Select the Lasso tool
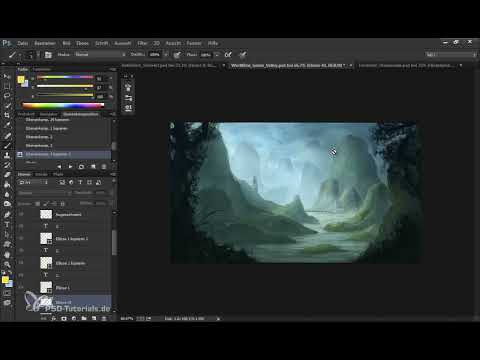 7,96
